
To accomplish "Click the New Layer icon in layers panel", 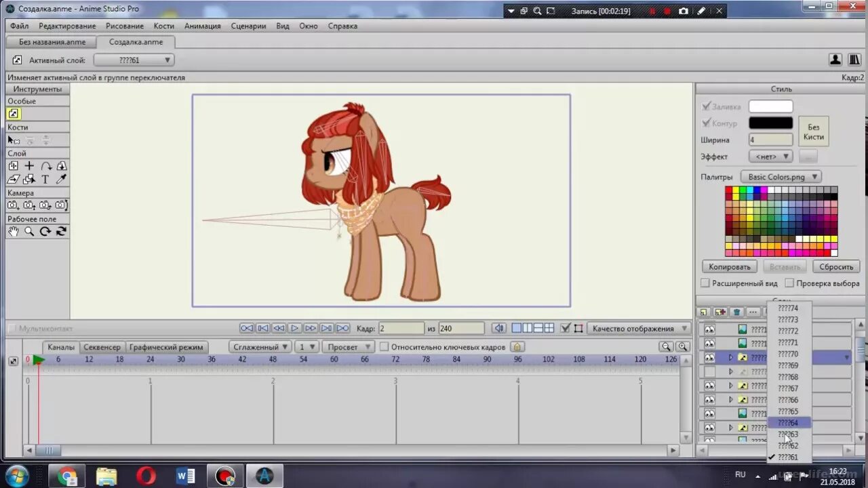I will (704, 312).
